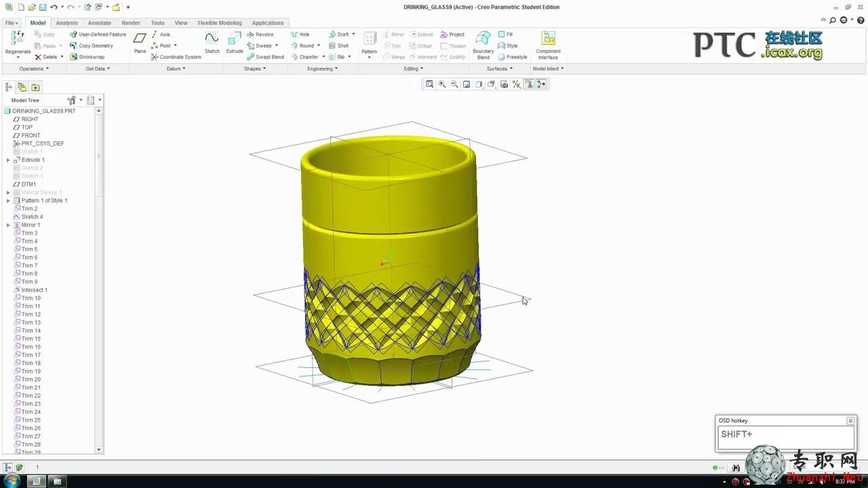Open the Operations group dropdown

pos(34,68)
